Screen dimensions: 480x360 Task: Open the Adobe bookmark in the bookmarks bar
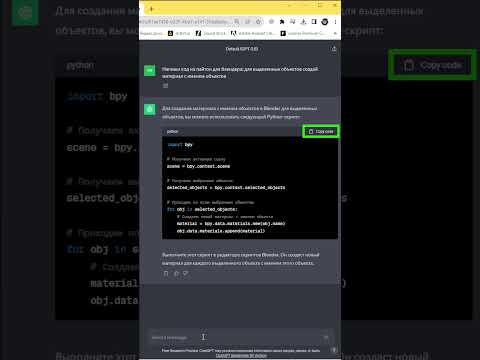253,33
